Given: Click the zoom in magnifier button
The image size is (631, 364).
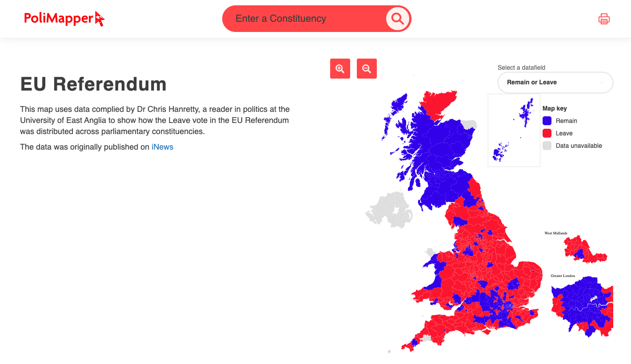Looking at the screenshot, I should point(340,68).
